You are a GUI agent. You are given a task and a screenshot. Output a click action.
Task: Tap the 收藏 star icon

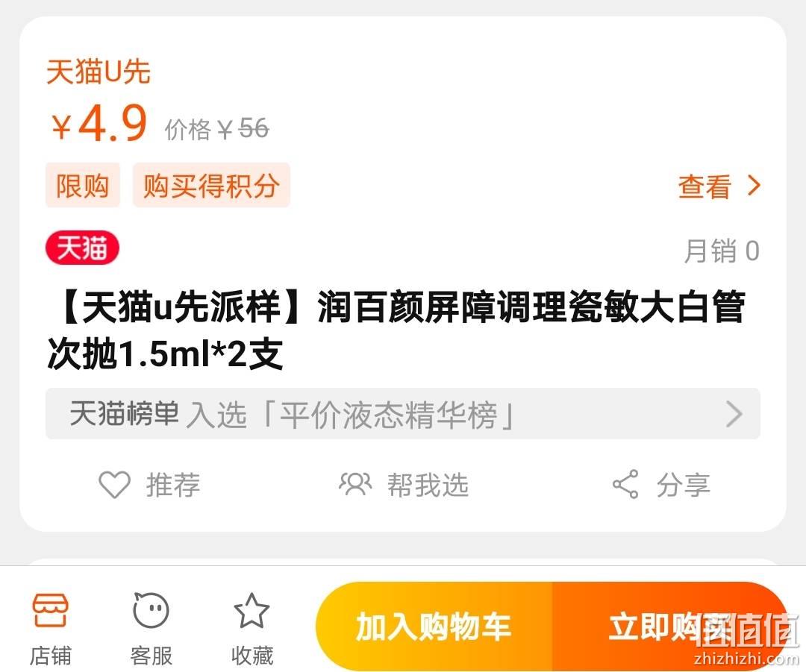click(252, 610)
